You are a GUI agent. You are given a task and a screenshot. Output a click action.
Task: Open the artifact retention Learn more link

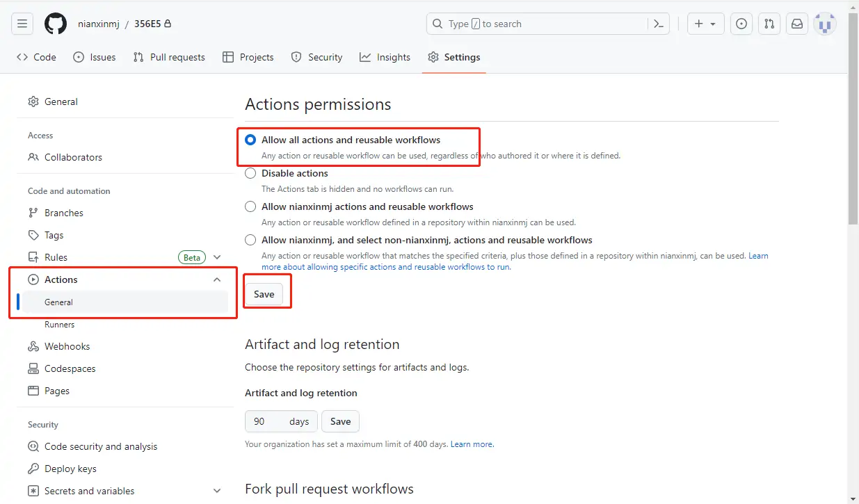click(472, 444)
